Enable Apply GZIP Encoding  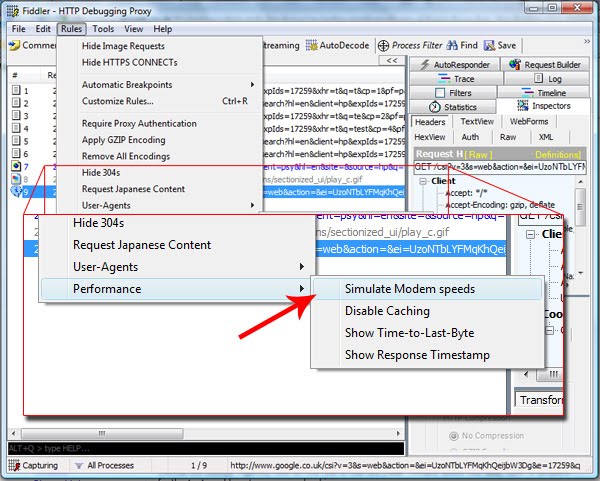pyautogui.click(x=160, y=140)
